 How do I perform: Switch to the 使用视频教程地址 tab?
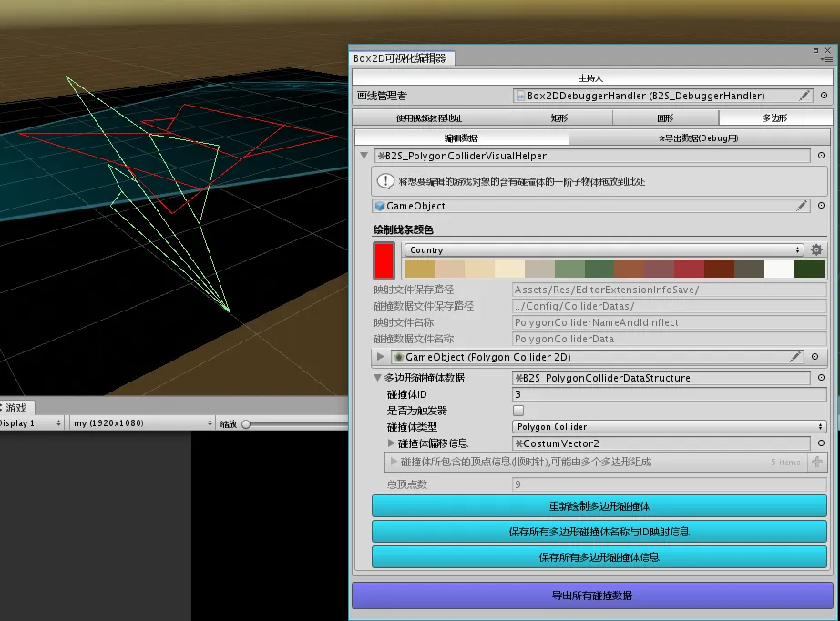(429, 117)
